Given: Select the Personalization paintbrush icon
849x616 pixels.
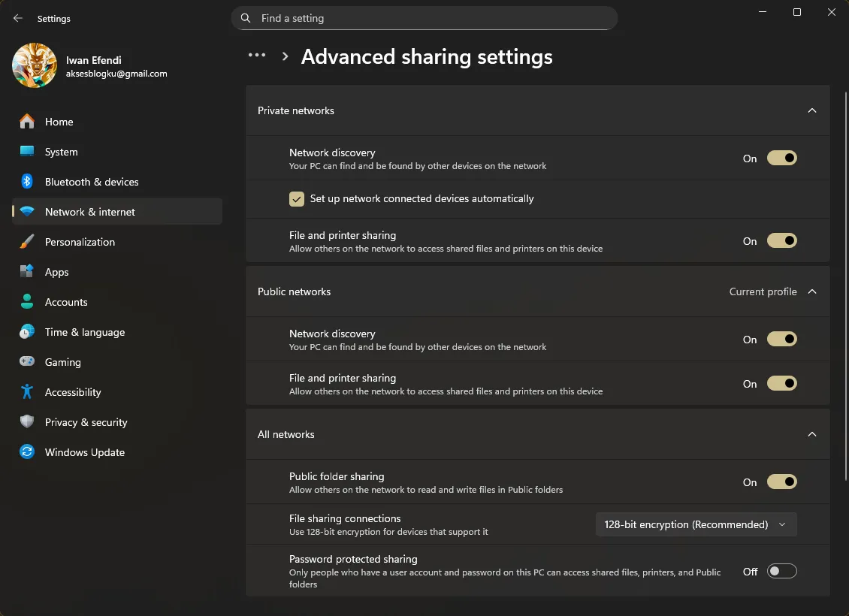Looking at the screenshot, I should [x=26, y=242].
